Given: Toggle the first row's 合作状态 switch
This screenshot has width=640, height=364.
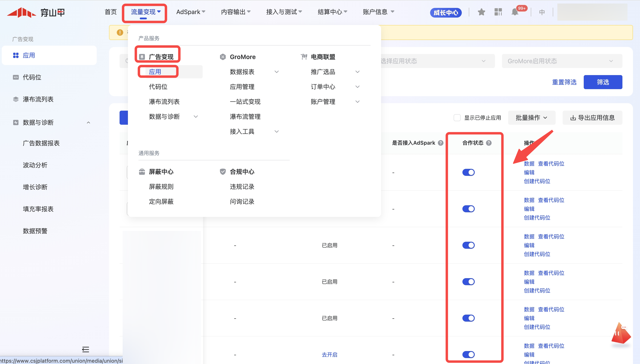Looking at the screenshot, I should tap(468, 172).
